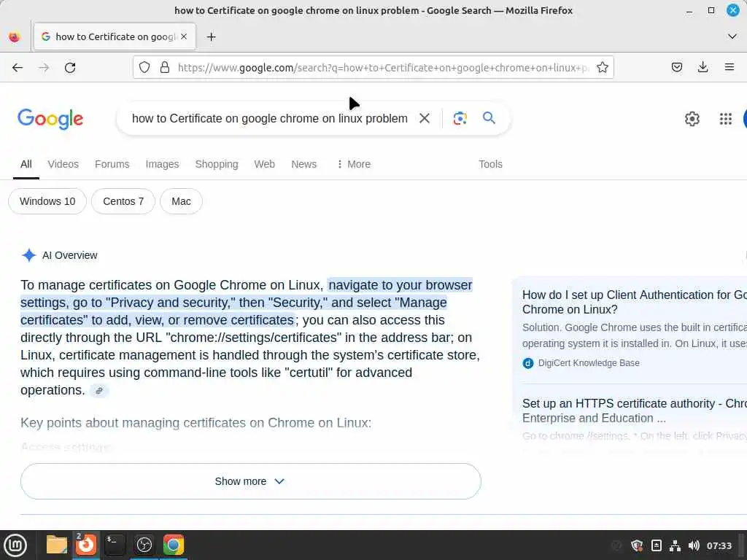
Task: Switch to Forums results tab
Action: [x=112, y=164]
